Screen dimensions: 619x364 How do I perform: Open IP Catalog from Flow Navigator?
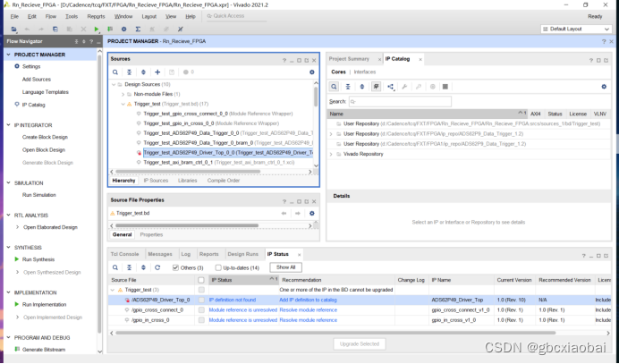[x=34, y=105]
